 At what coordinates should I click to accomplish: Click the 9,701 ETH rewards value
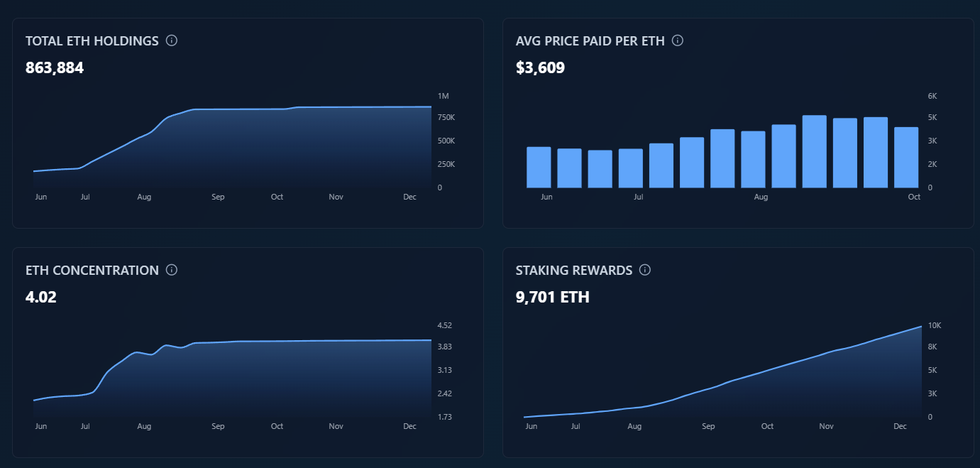[x=552, y=297]
